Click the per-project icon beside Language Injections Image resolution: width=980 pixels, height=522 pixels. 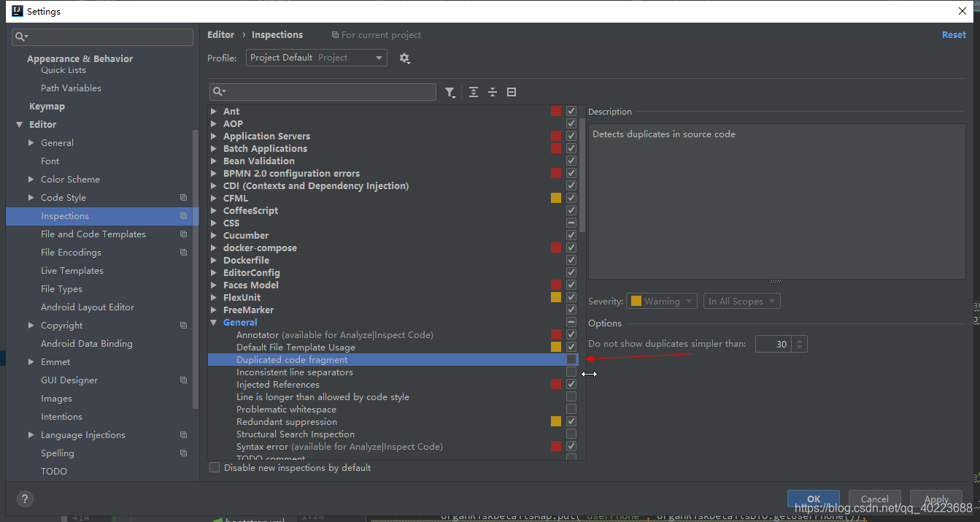click(x=184, y=435)
